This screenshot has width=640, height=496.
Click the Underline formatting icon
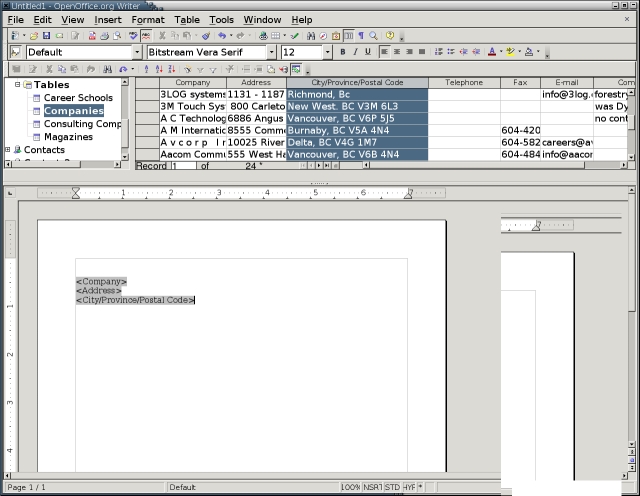pyautogui.click(x=367, y=52)
